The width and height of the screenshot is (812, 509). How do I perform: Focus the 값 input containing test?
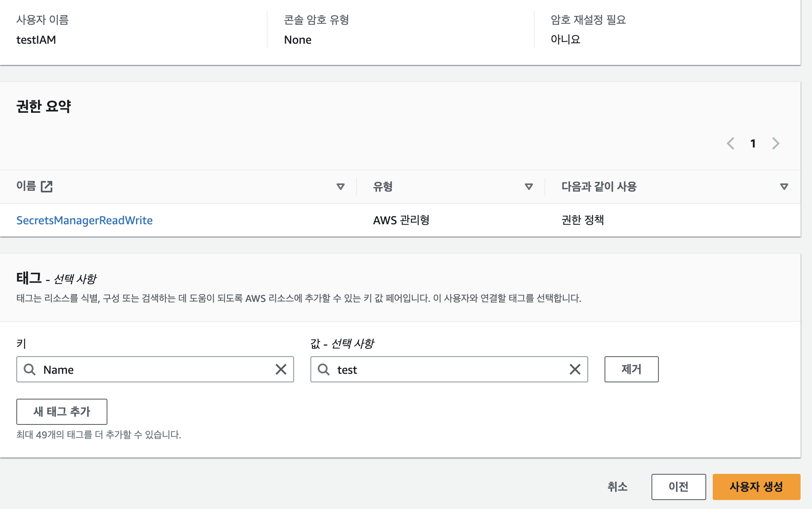click(449, 369)
